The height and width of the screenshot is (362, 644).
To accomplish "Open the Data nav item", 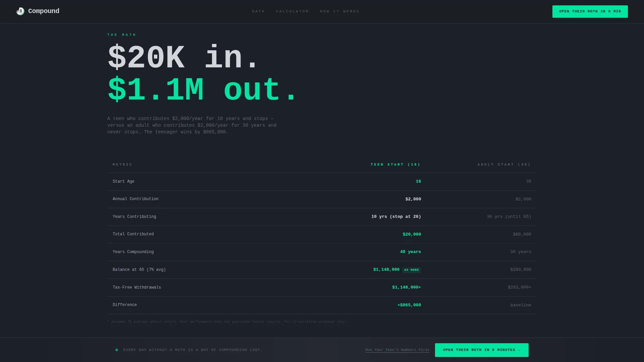I will pyautogui.click(x=258, y=11).
